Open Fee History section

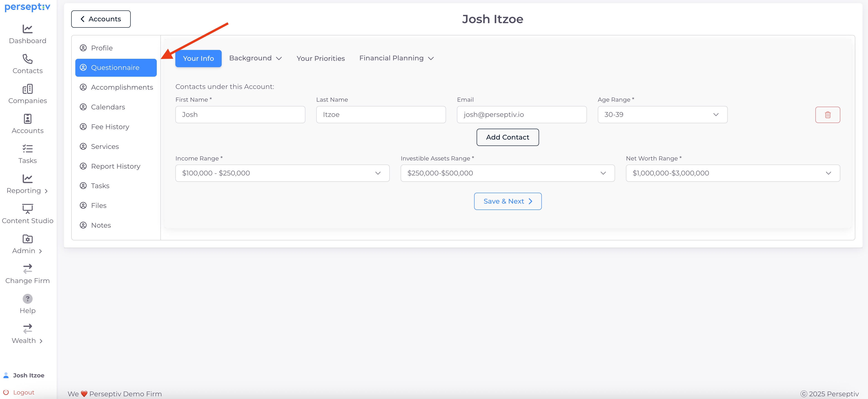[110, 127]
